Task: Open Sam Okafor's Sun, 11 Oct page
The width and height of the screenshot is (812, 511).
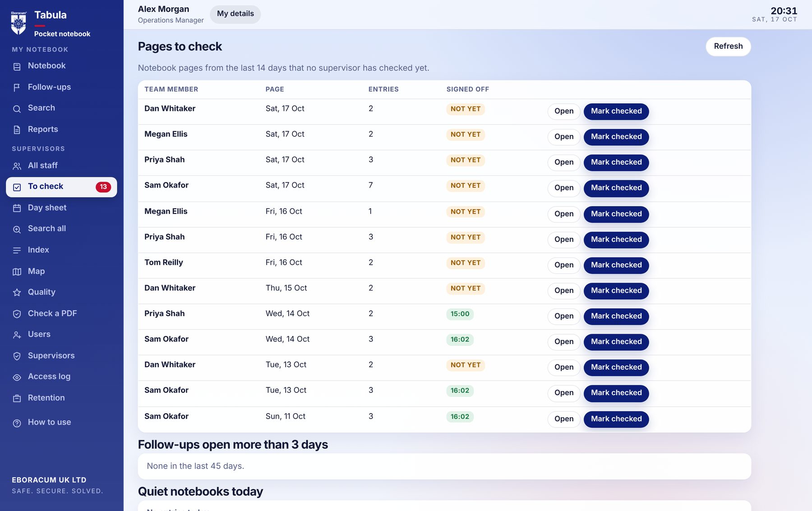Action: (564, 419)
